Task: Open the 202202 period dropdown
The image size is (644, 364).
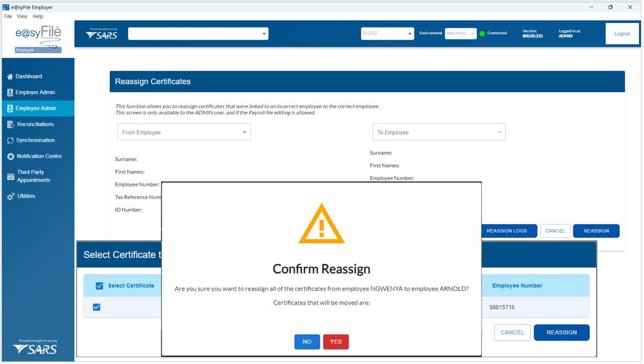Action: point(387,34)
